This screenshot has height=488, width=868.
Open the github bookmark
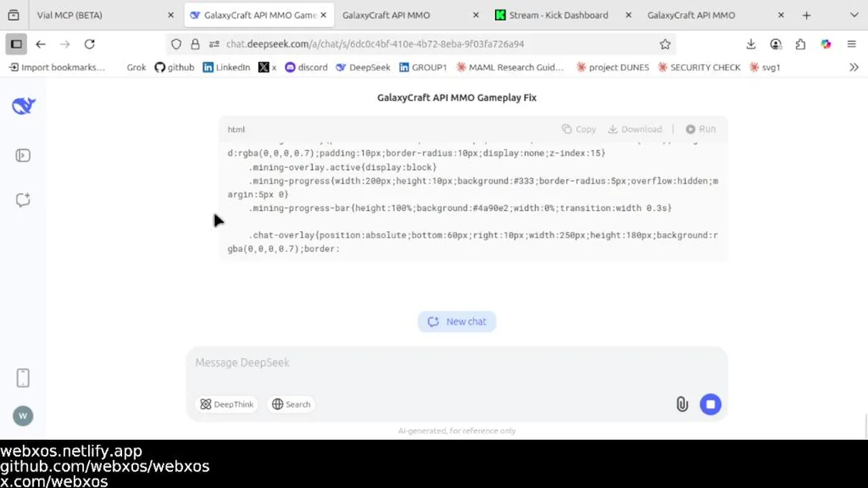coord(174,67)
